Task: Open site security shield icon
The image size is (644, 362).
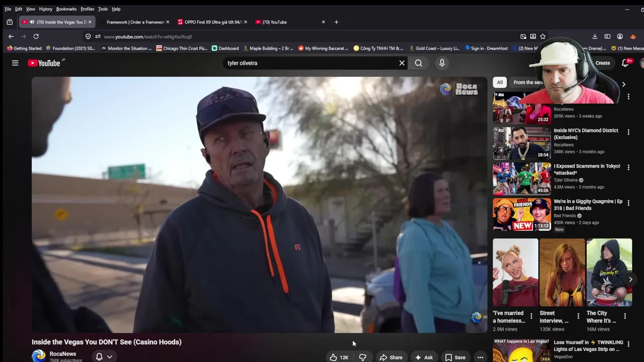Action: coord(88,36)
